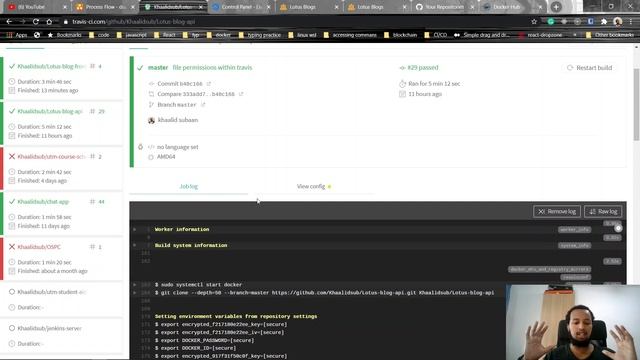
Task: Click the green check icon beside master
Action: 140,68
